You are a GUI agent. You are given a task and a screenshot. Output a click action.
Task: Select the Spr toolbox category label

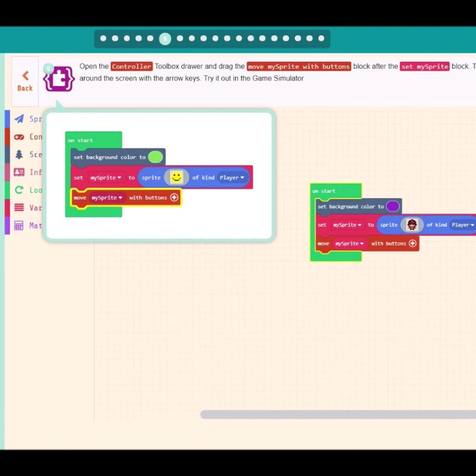pos(35,119)
